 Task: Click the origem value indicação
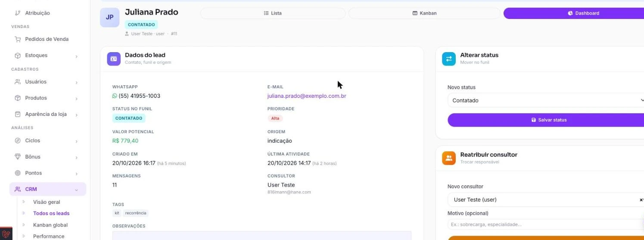click(x=280, y=141)
